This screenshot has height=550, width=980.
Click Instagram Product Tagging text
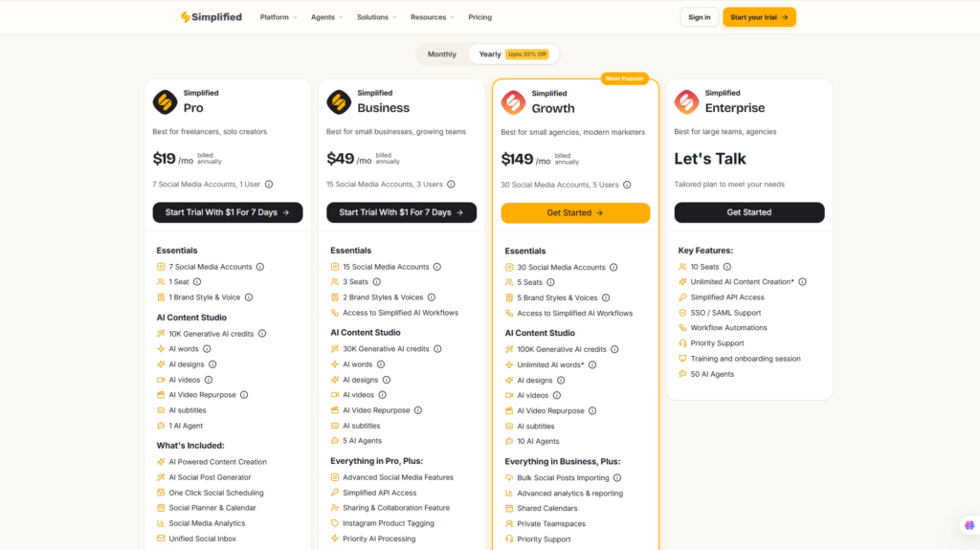click(x=389, y=523)
